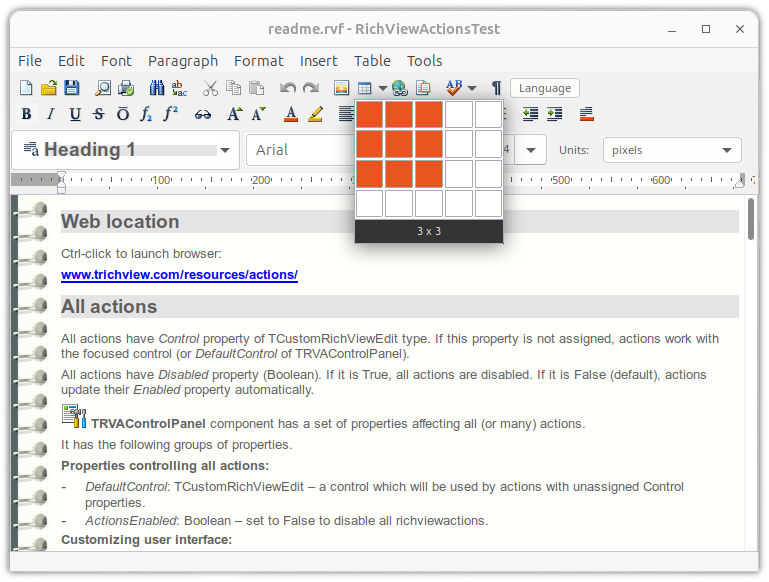Screen dimensions: 769x582
Task: Click the Language button
Action: pyautogui.click(x=544, y=88)
